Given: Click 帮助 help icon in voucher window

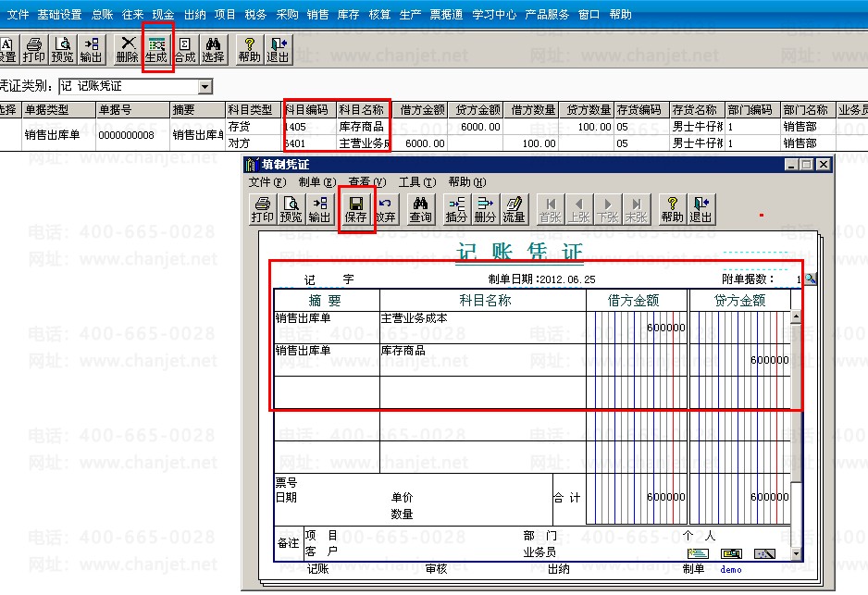Looking at the screenshot, I should (672, 209).
